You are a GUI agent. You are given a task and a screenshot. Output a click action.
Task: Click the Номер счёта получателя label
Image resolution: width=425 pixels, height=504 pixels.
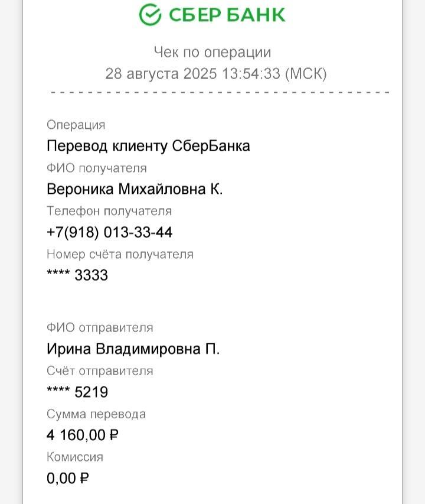[120, 254]
